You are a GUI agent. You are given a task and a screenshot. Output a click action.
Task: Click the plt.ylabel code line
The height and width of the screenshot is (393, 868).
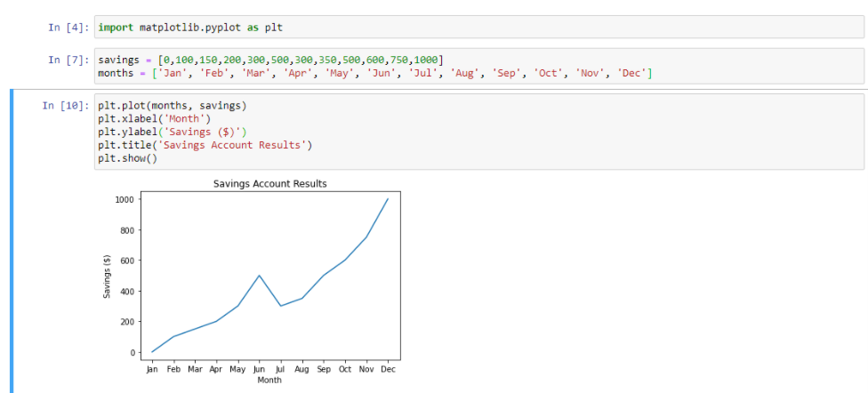(173, 132)
